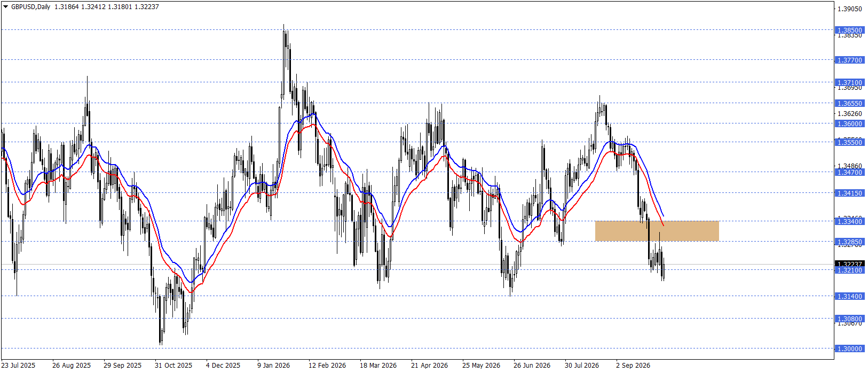Select the 1.34150 level price label
The image size is (868, 372).
click(849, 193)
